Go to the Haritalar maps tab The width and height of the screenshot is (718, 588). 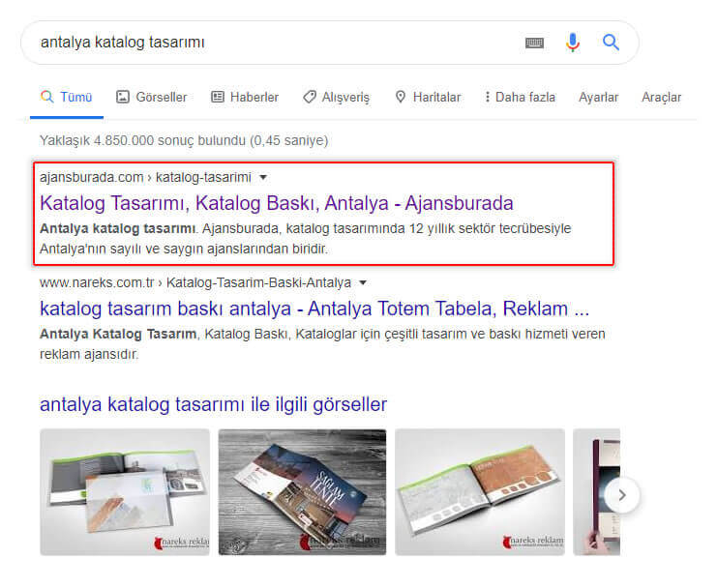(428, 97)
